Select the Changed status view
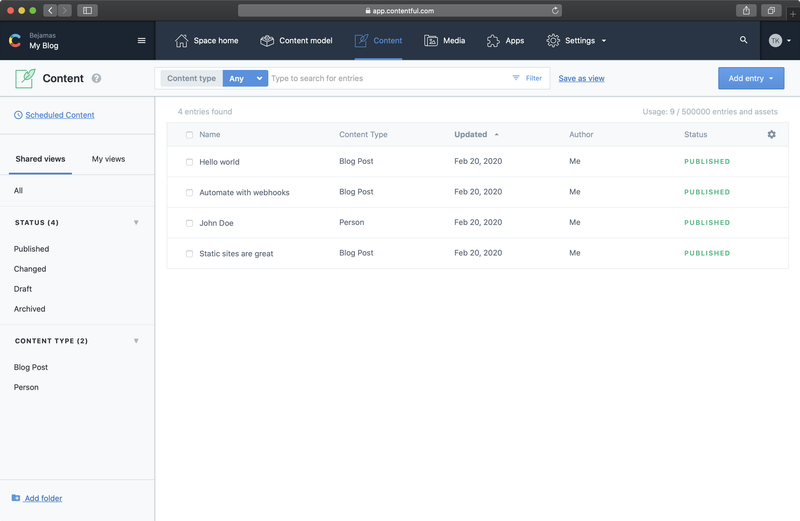800x521 pixels. click(x=30, y=268)
